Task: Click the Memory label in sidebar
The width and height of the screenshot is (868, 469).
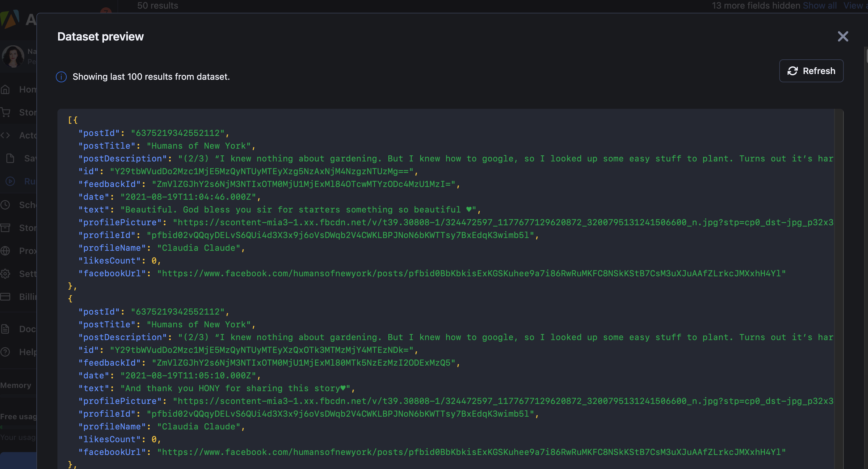Action: [x=16, y=385]
